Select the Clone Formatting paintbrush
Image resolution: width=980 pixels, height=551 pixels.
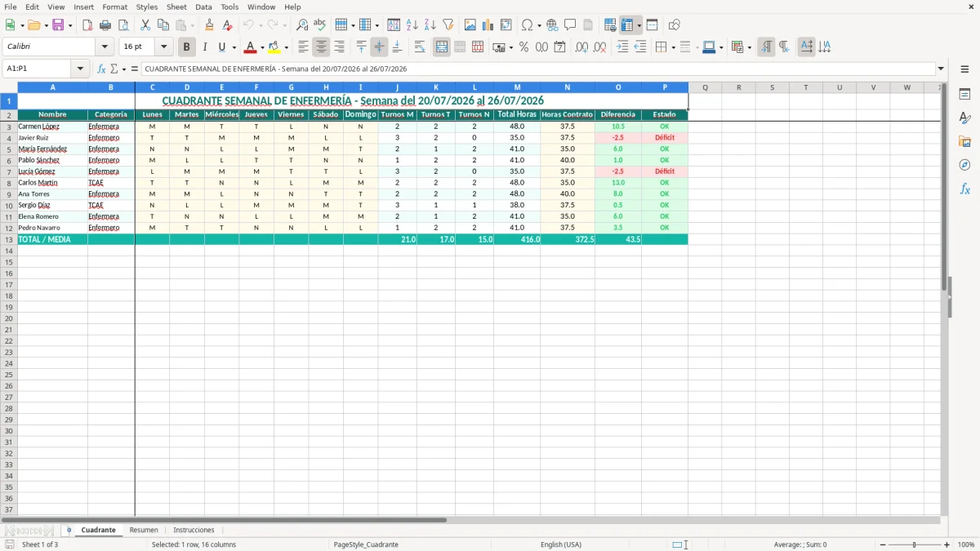coord(210,25)
